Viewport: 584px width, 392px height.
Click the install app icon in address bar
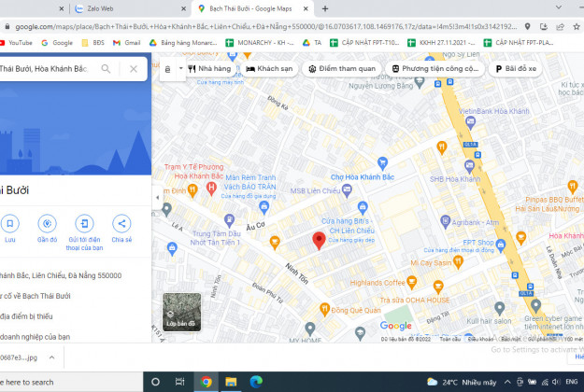point(544,27)
